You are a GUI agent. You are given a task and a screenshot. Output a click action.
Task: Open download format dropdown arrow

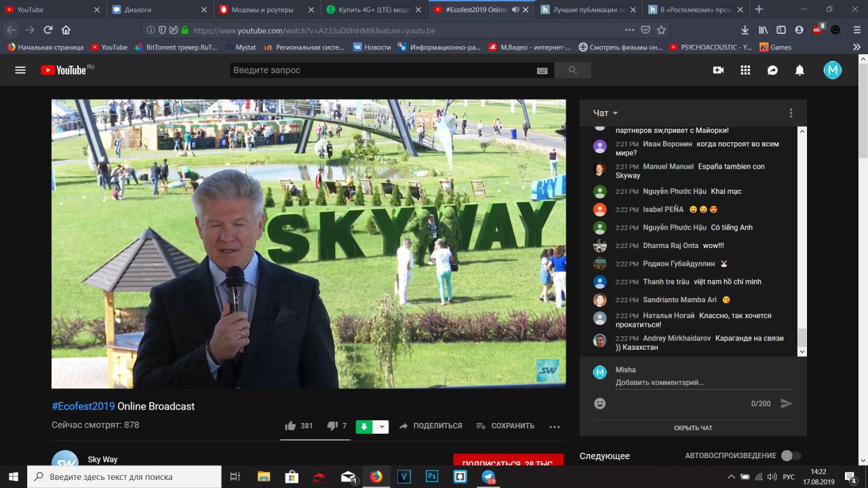[382, 426]
